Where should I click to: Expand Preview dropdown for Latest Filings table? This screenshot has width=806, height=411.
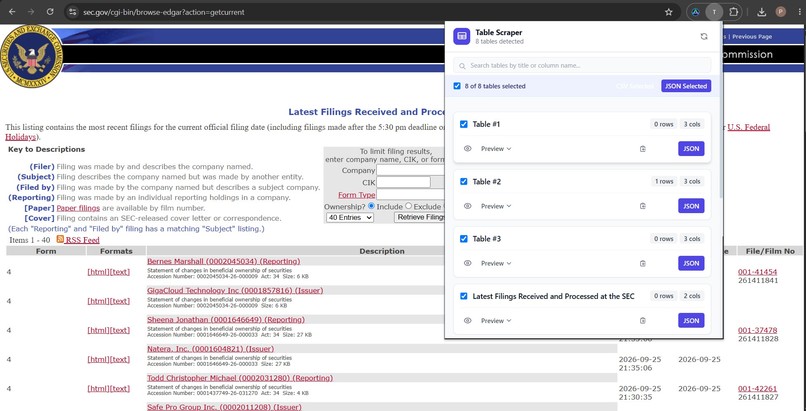496,321
